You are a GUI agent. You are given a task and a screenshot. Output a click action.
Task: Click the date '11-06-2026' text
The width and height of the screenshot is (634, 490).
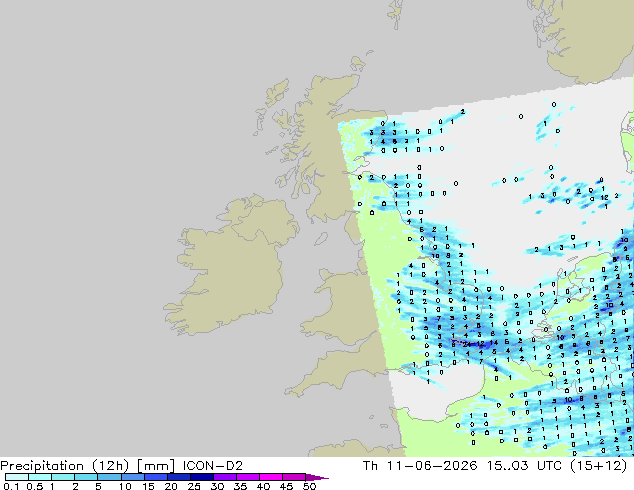tap(432, 466)
